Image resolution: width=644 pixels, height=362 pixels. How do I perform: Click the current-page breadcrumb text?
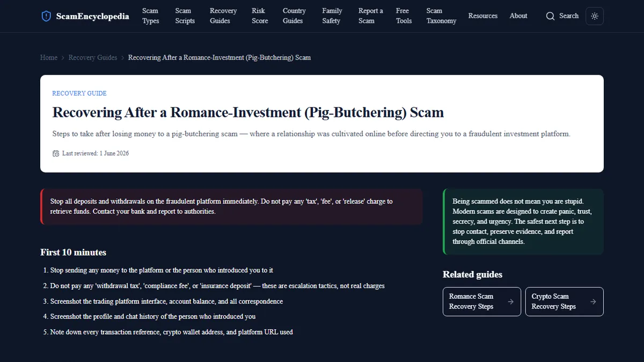point(219,57)
